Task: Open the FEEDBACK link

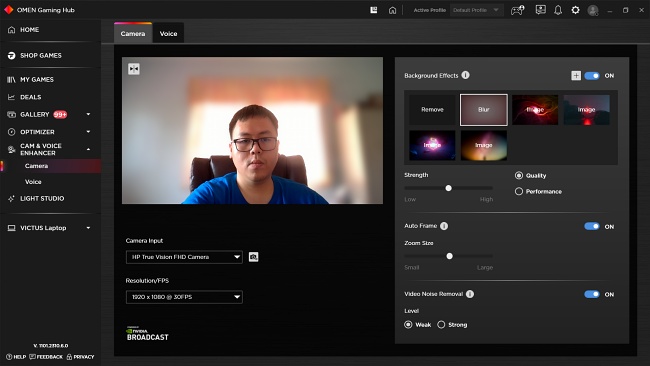Action: coord(46,357)
